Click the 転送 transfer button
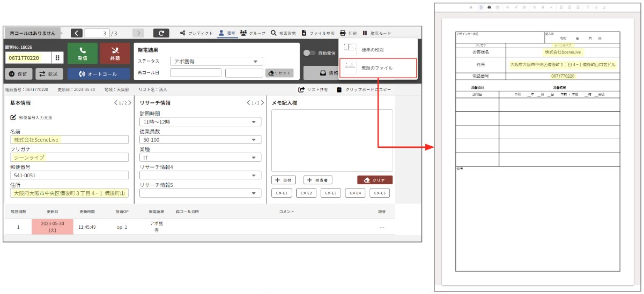644x294 pixels. coord(49,73)
